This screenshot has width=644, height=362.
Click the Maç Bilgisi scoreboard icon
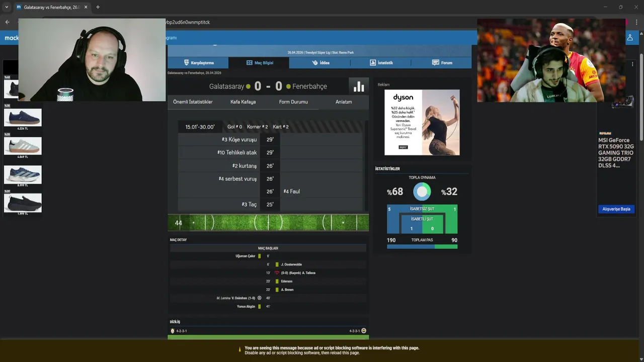tap(249, 63)
